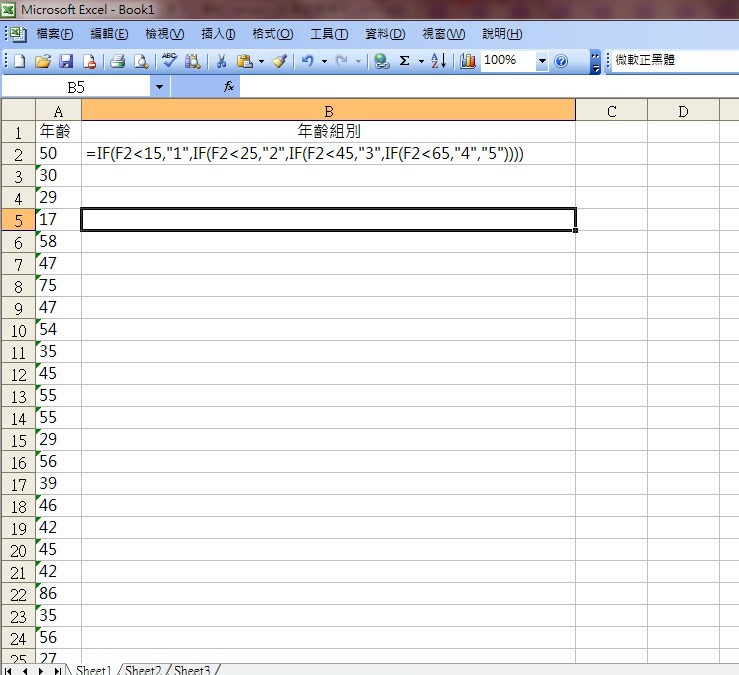The image size is (739, 675).
Task: Open the Undo history dropdown
Action: coord(324,61)
